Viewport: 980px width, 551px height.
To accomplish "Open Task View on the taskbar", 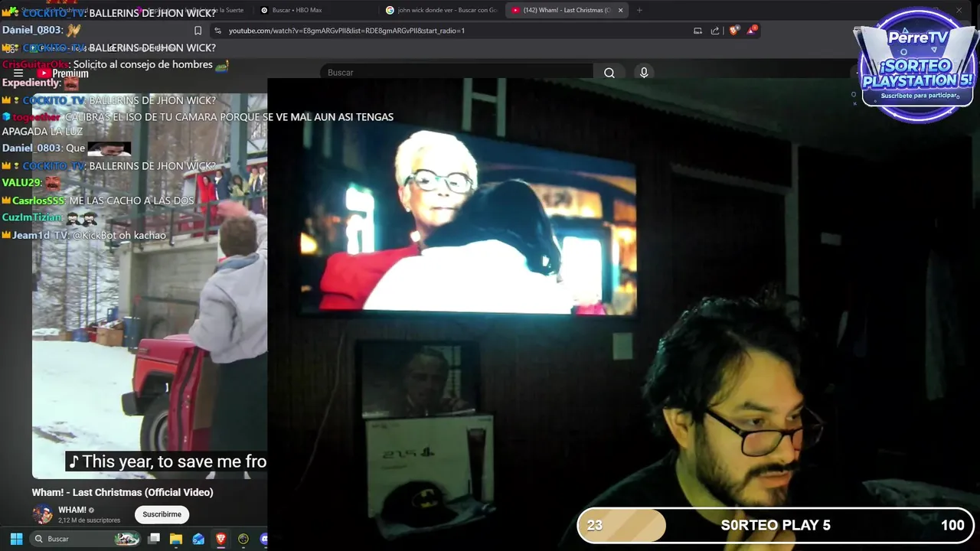I will pyautogui.click(x=154, y=539).
